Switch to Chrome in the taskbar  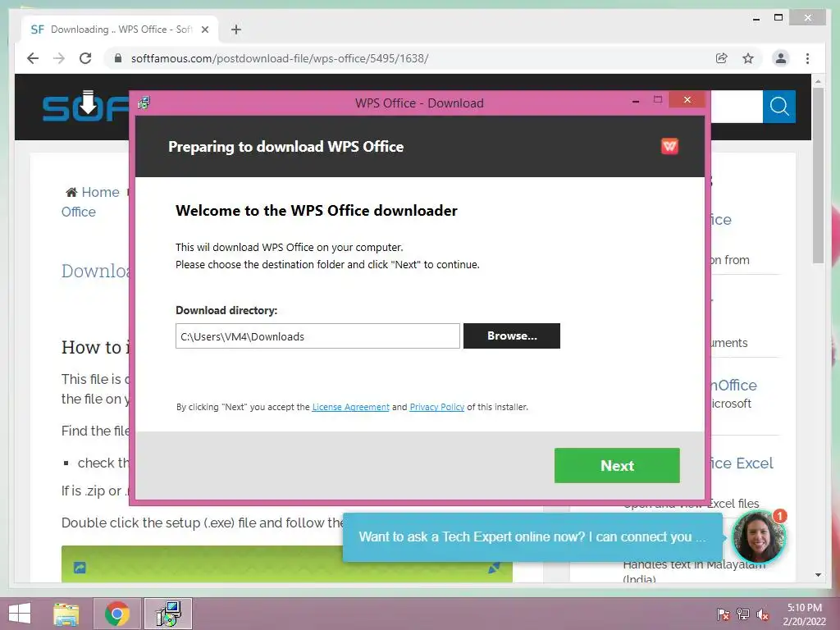[x=116, y=614]
